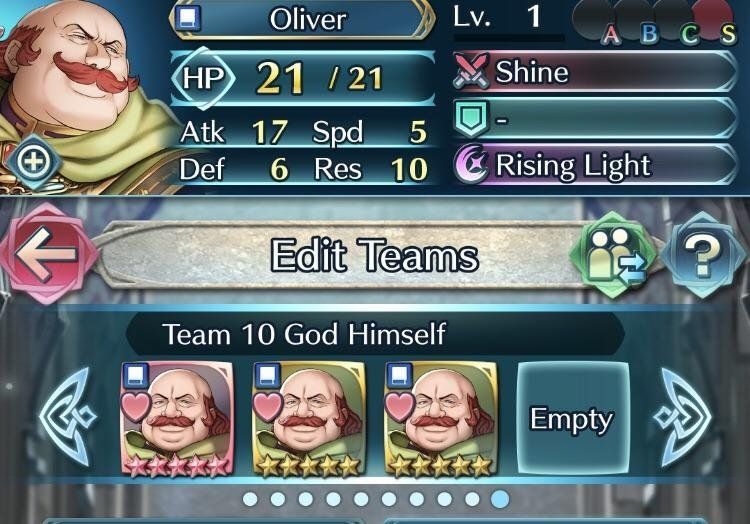Viewport: 750px width, 524px height.
Task: Tap the empty assist shield icon
Action: pos(472,118)
